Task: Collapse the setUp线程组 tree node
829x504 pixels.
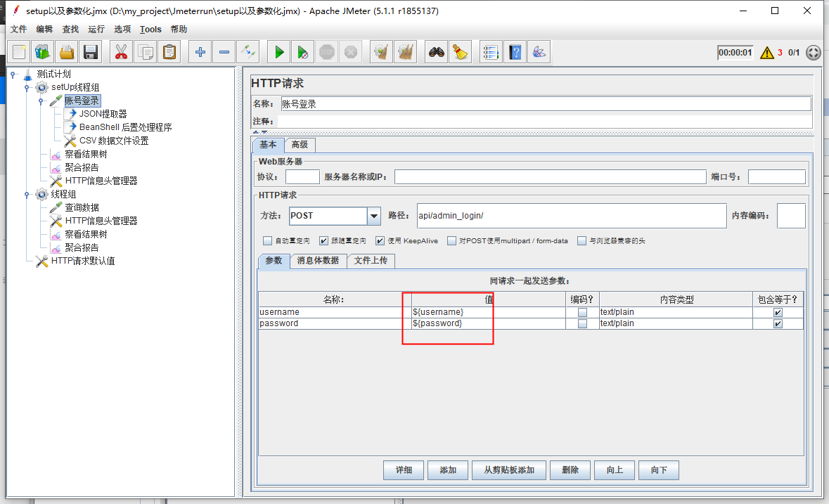Action: [x=27, y=88]
